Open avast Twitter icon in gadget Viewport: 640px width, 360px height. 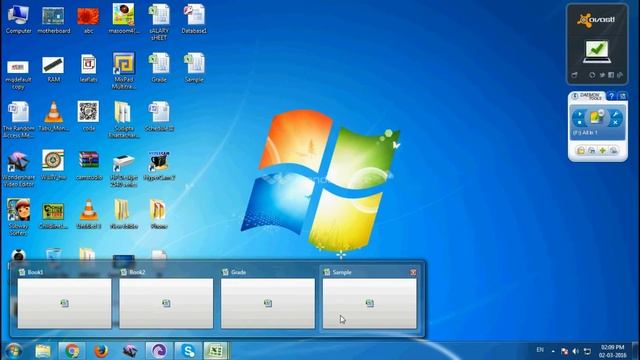pyautogui.click(x=602, y=75)
